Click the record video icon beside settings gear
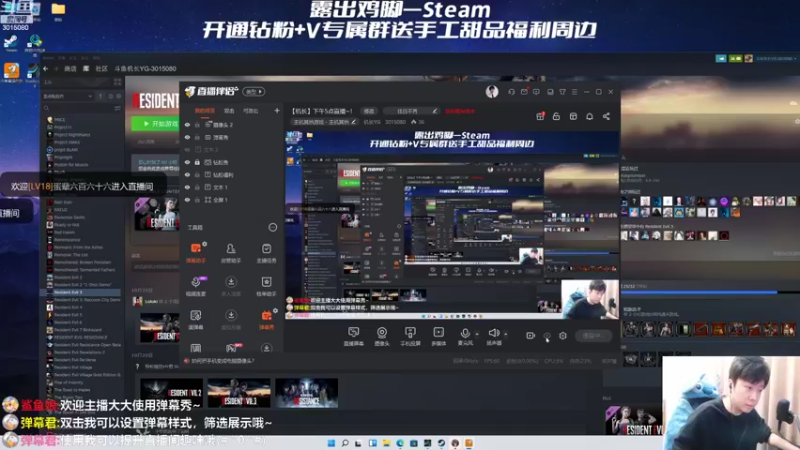Image resolution: width=800 pixels, height=450 pixels. click(x=530, y=336)
